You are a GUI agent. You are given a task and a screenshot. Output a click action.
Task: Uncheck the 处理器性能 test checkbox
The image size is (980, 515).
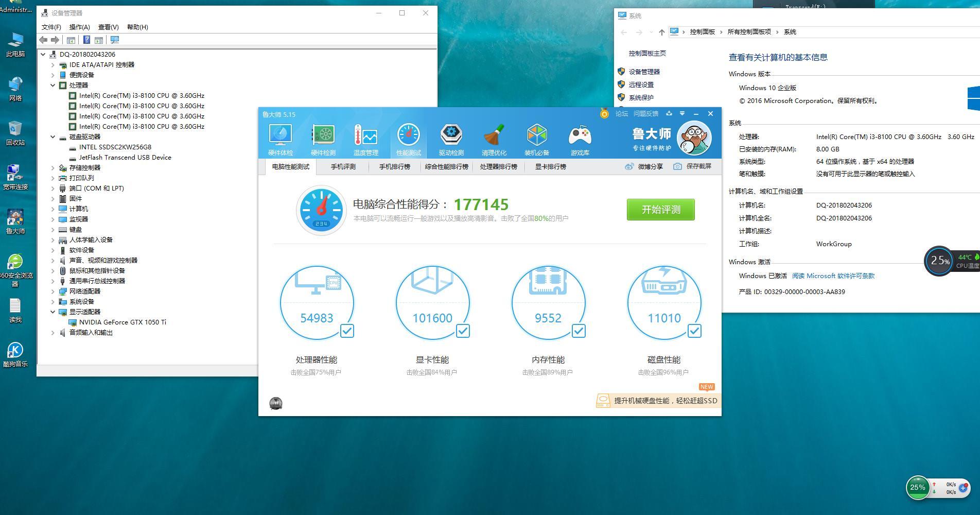click(347, 331)
